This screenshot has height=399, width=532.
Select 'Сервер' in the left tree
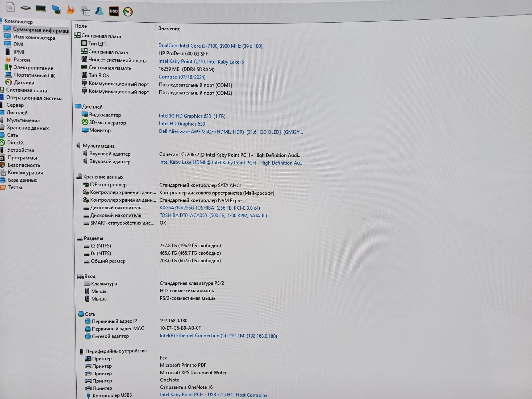[15, 105]
